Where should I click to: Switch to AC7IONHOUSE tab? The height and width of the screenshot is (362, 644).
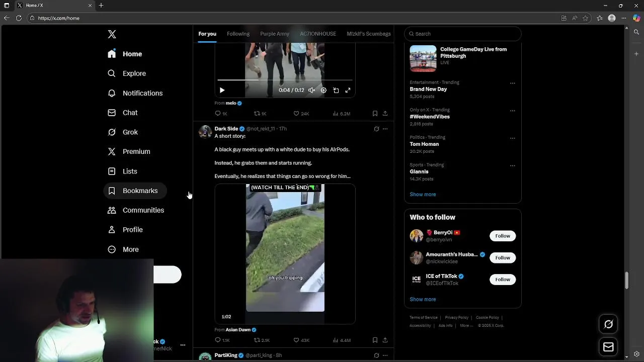tap(318, 34)
